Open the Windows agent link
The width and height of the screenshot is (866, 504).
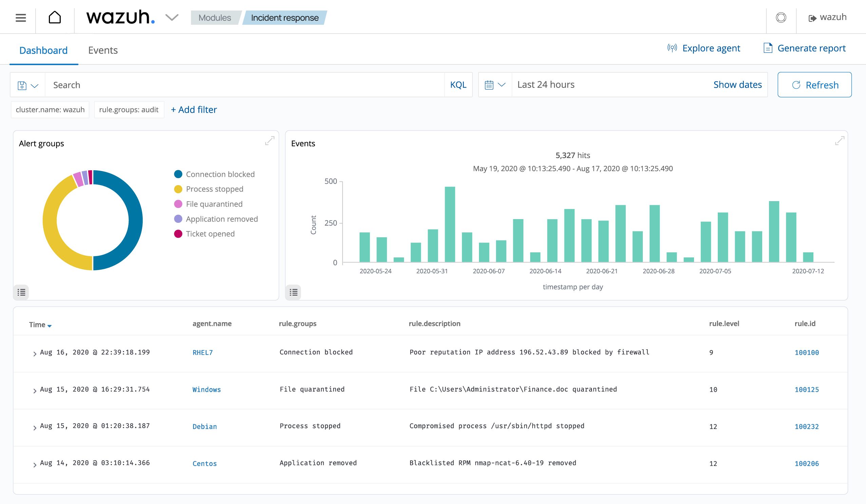click(x=207, y=390)
